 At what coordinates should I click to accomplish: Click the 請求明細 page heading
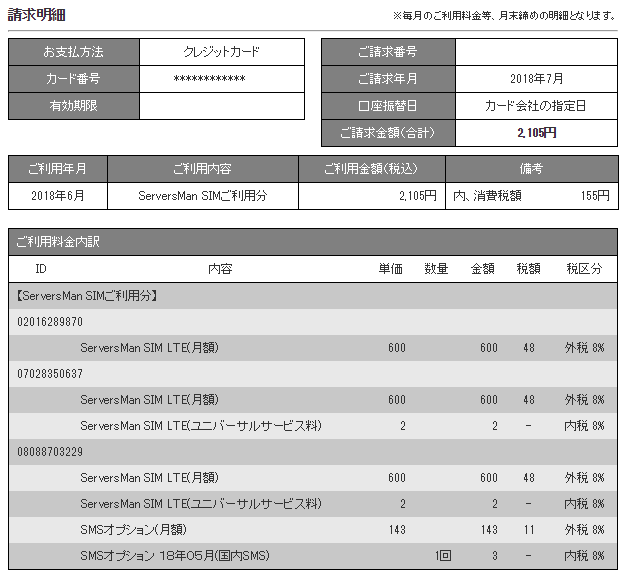37,15
